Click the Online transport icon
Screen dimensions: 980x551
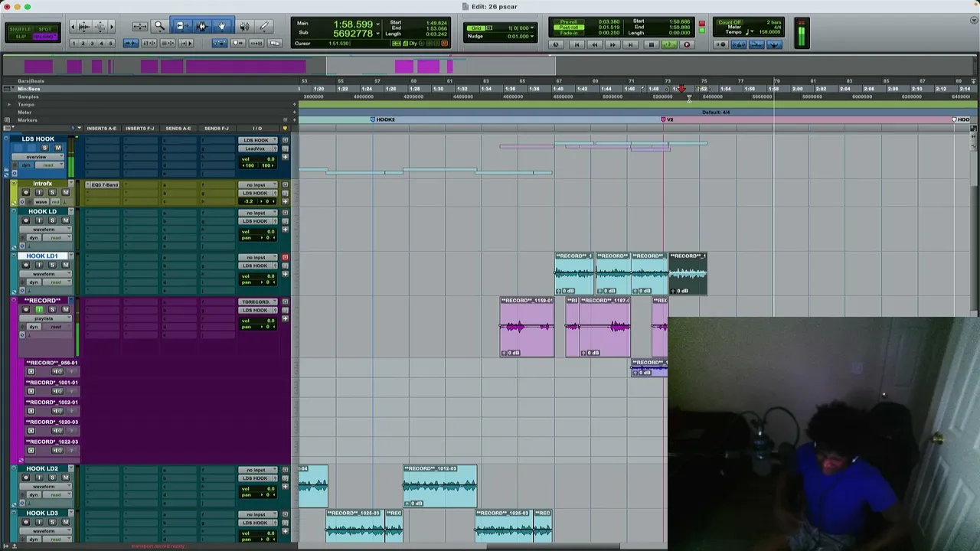click(x=557, y=44)
